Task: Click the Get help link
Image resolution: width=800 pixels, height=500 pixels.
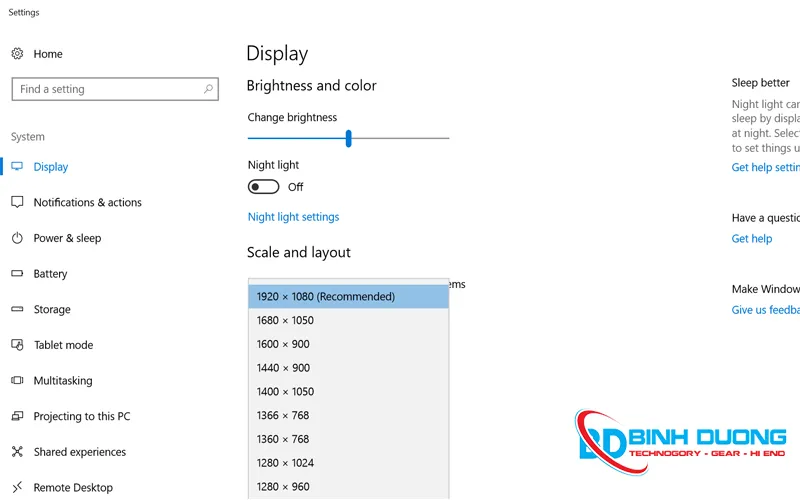Action: (x=752, y=239)
